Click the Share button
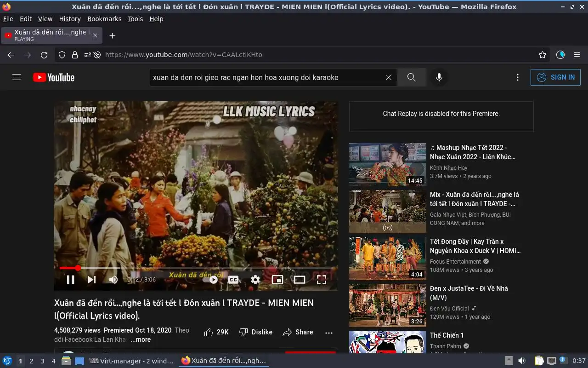Screen dimensions: 588x368 click(x=298, y=332)
